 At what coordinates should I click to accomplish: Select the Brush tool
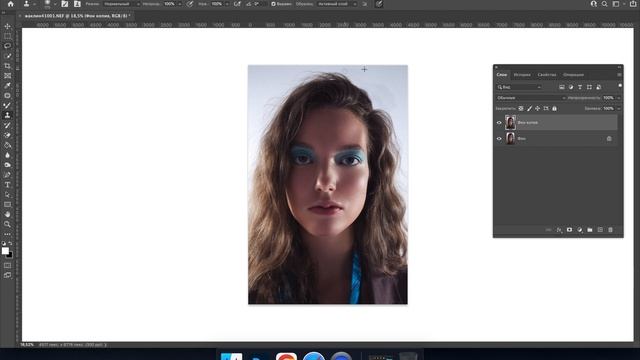pyautogui.click(x=7, y=105)
